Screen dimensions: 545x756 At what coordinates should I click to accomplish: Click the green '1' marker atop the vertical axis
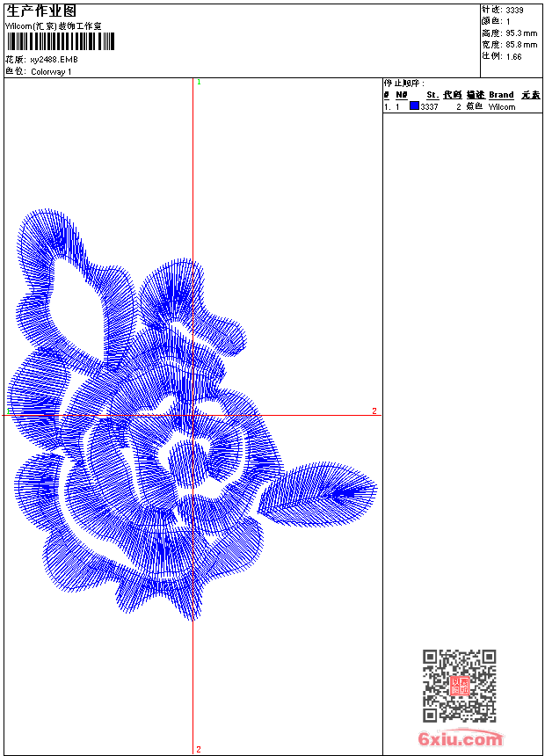199,82
